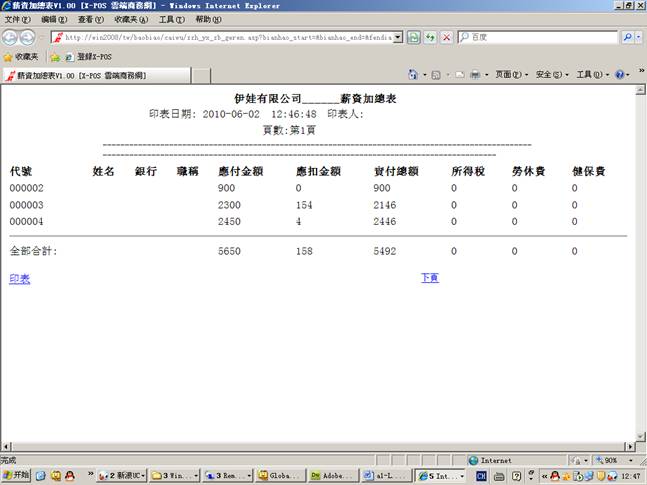Click the 收藏夹 favorites star button
Screen dimensions: 647x485
(21, 57)
